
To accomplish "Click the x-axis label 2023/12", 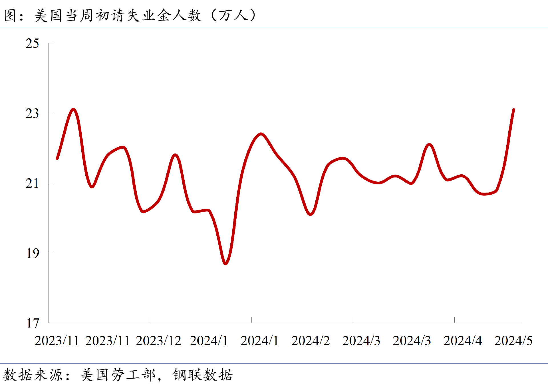I will coord(158,341).
